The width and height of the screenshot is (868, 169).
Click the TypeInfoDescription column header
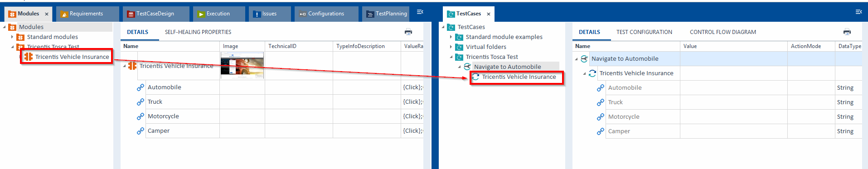pyautogui.click(x=367, y=46)
